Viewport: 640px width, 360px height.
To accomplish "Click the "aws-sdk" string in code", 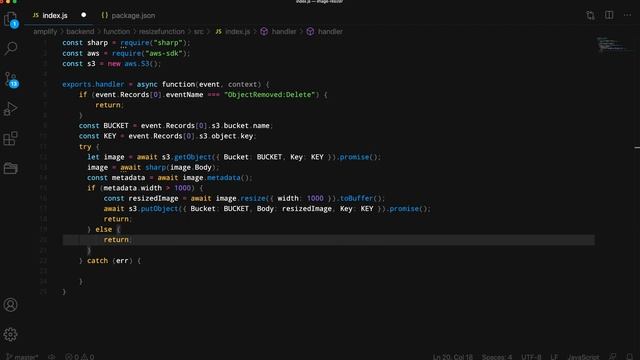I will coord(164,53).
